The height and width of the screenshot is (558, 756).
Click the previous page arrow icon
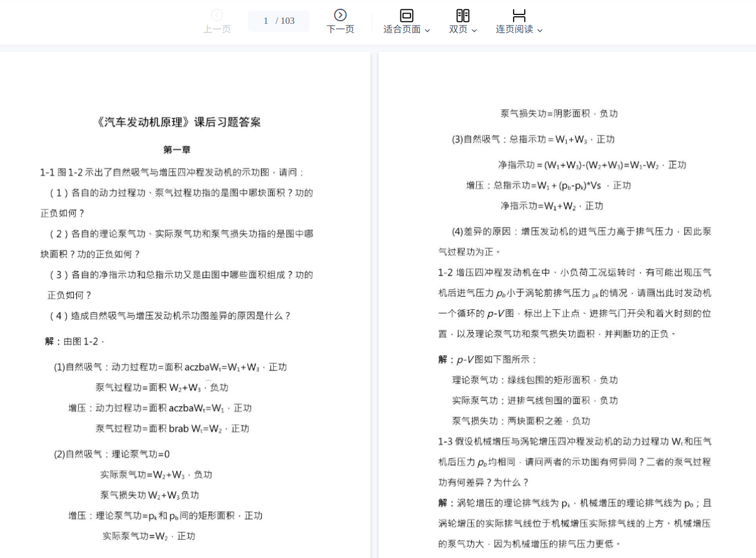[217, 15]
